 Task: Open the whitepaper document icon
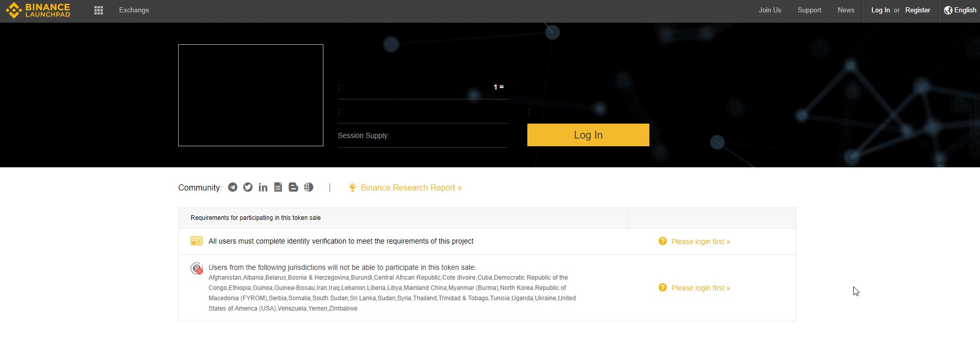278,187
